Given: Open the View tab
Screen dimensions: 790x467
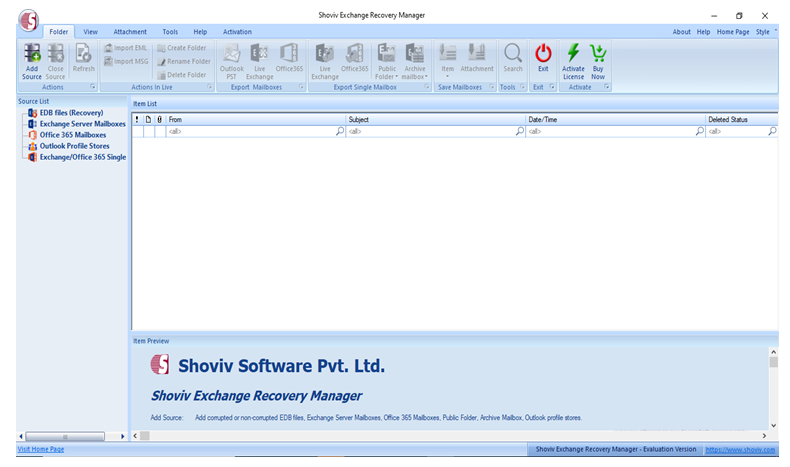Looking at the screenshot, I should (90, 32).
